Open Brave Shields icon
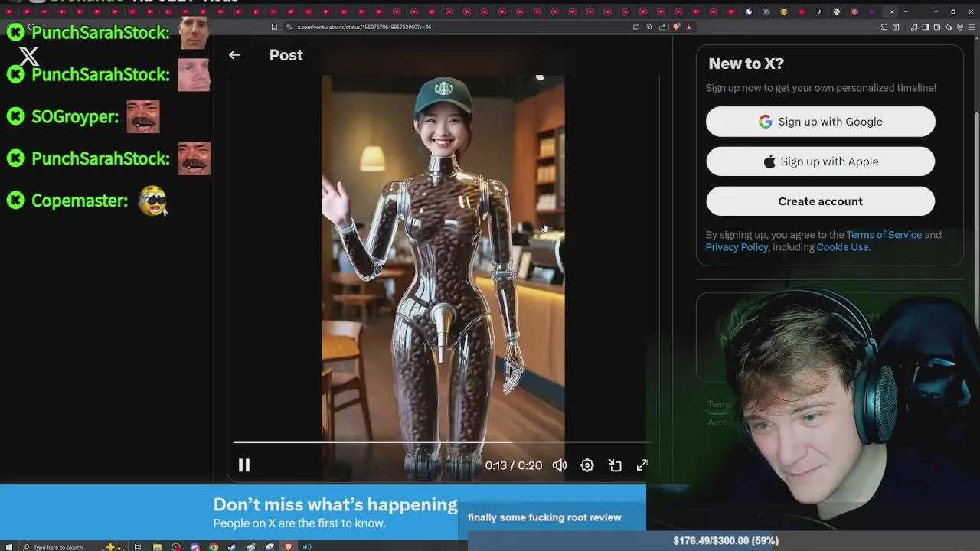Viewport: 980px width, 551px height. point(676,27)
